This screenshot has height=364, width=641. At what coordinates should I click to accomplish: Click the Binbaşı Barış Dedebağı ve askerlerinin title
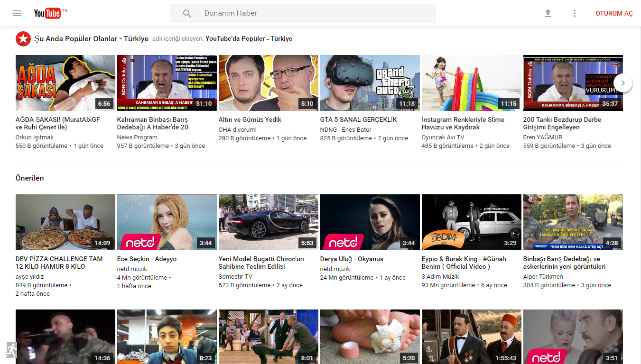[x=565, y=263]
